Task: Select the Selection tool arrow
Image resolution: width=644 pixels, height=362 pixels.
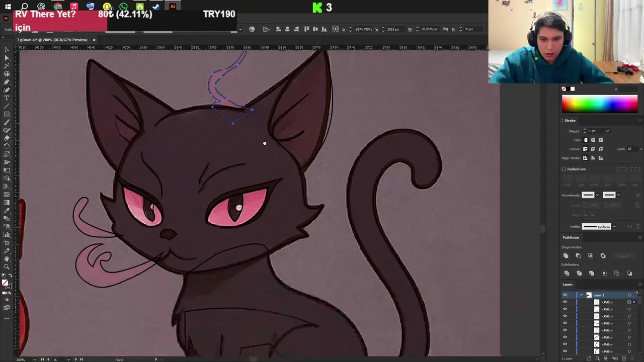Action: coord(7,50)
